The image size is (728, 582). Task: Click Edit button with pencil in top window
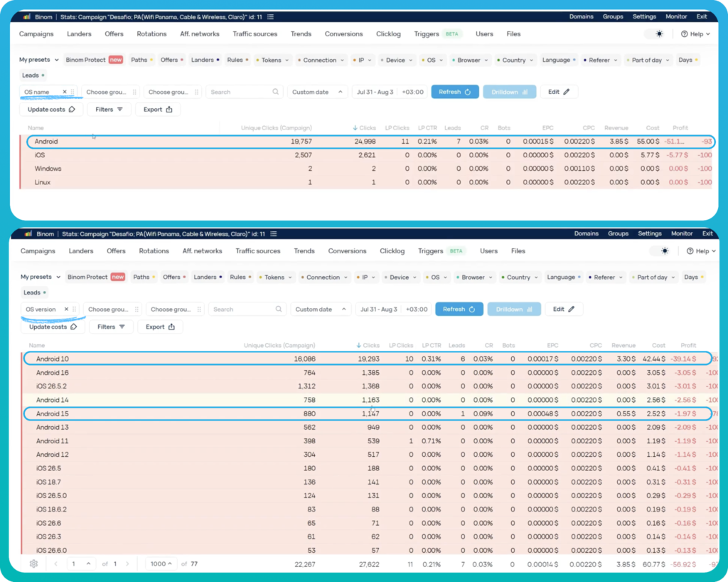coord(559,92)
